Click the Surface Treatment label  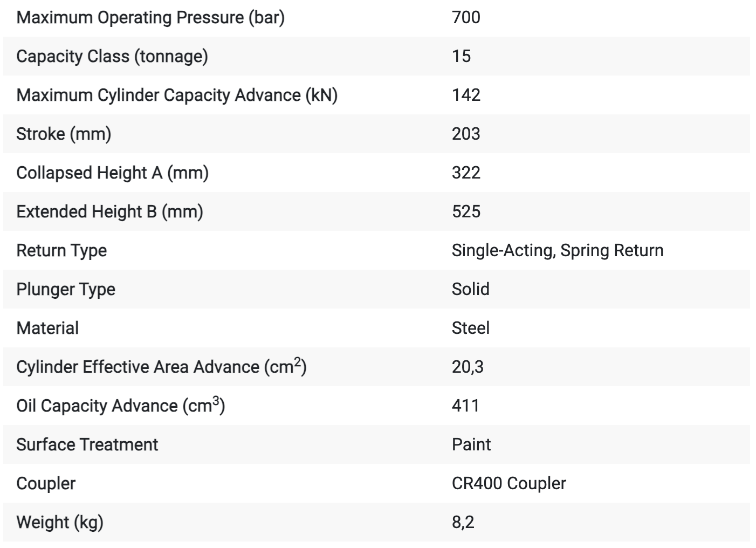(87, 444)
